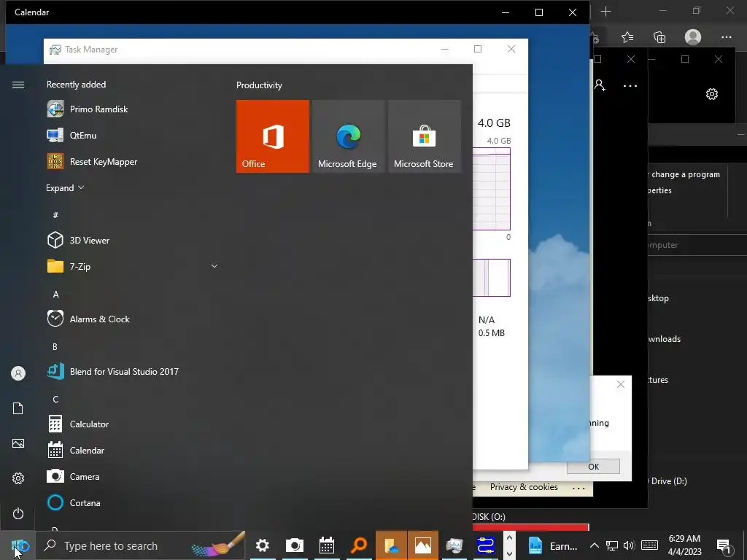Open the user account icon in Start
747x560 pixels.
pyautogui.click(x=18, y=373)
